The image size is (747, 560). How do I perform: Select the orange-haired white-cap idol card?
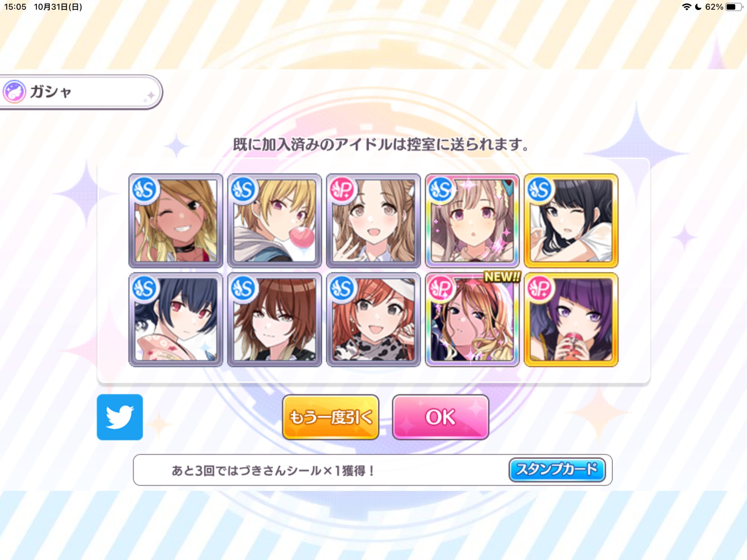coord(373,320)
